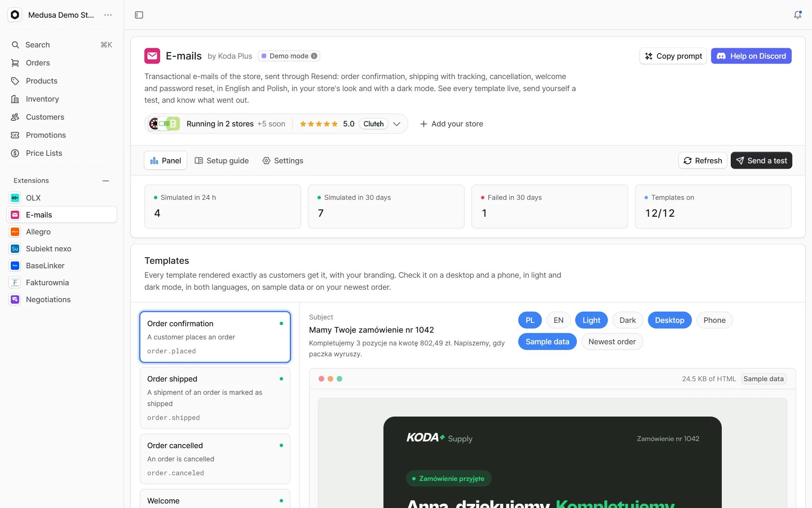Select the Light mode toggle
The width and height of the screenshot is (812, 508).
click(x=591, y=320)
